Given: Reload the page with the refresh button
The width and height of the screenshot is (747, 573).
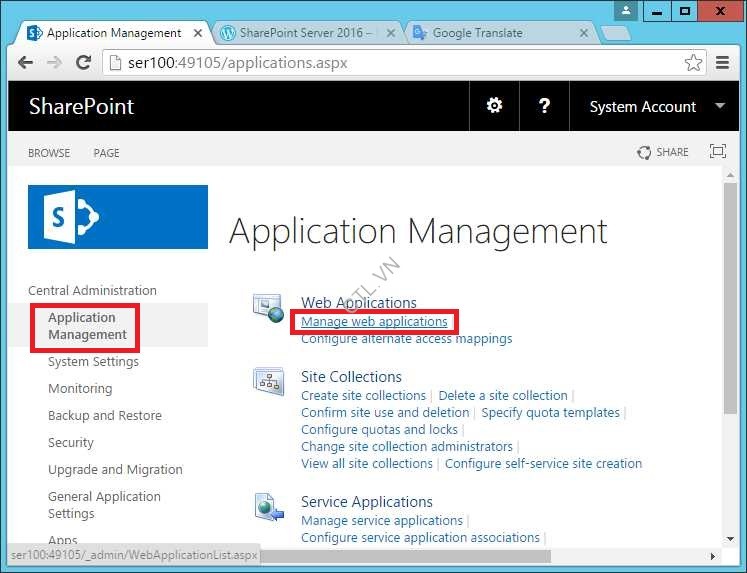Looking at the screenshot, I should pos(84,62).
